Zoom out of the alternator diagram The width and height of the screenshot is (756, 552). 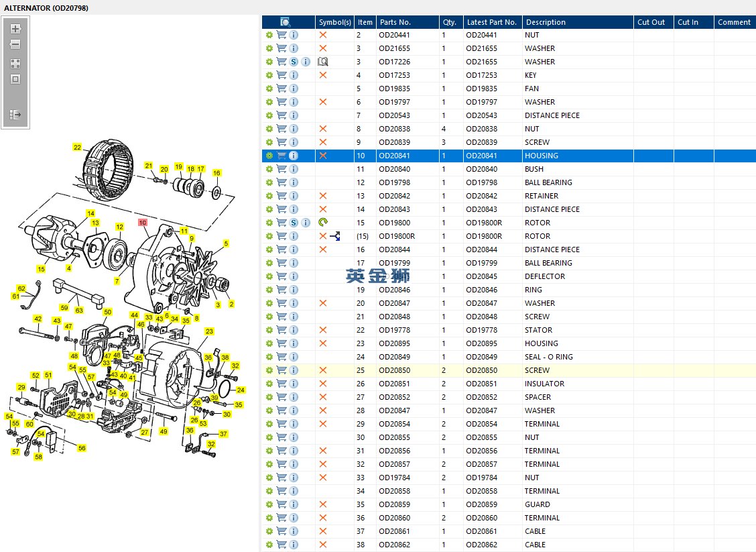(15, 44)
